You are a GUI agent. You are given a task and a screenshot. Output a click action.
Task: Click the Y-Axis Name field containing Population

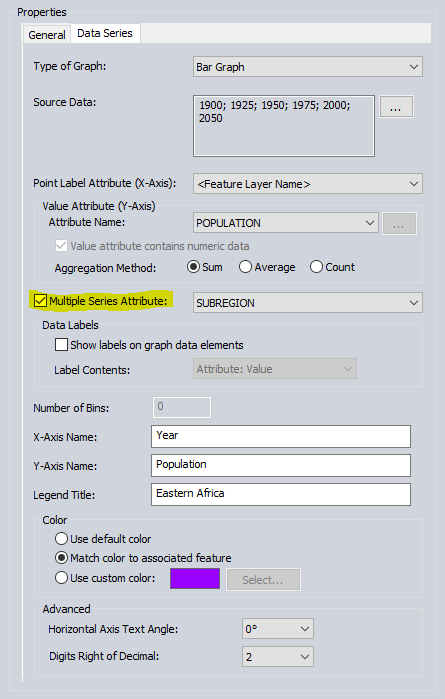click(x=281, y=465)
